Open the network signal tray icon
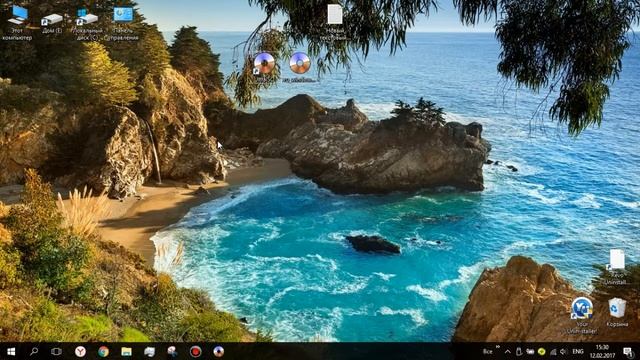 point(553,351)
